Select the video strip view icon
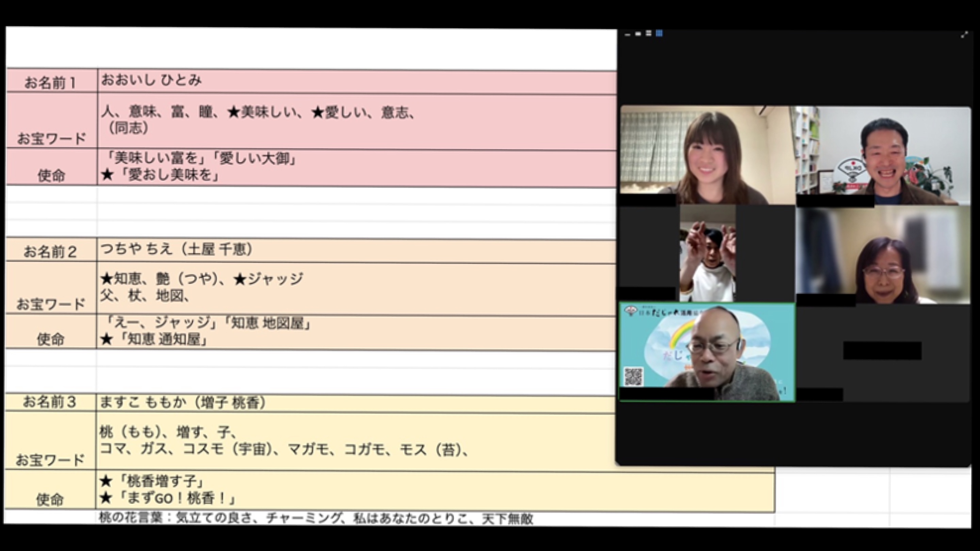Viewport: 980px width, 551px height. click(649, 34)
